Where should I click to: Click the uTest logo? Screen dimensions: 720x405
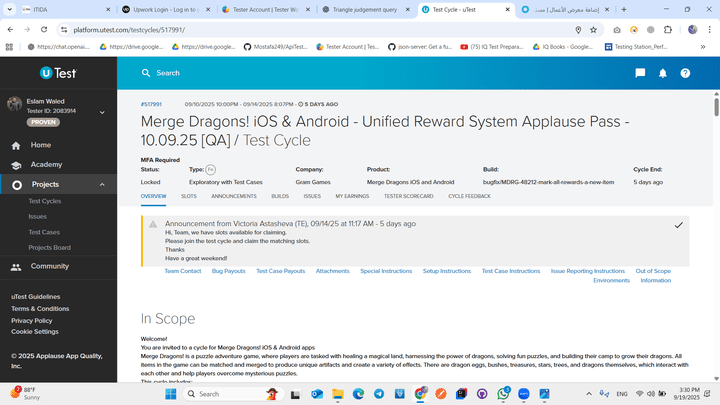point(58,73)
